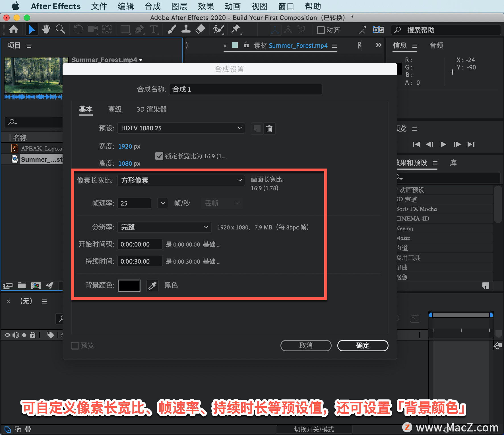Click the 搜索帮助 search field
This screenshot has width=504, height=435.
point(446,30)
